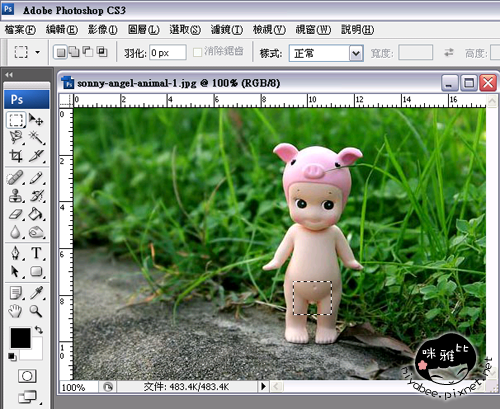This screenshot has width=500, height=409.
Task: Open the tool preset picker arrow
Action: (x=38, y=52)
